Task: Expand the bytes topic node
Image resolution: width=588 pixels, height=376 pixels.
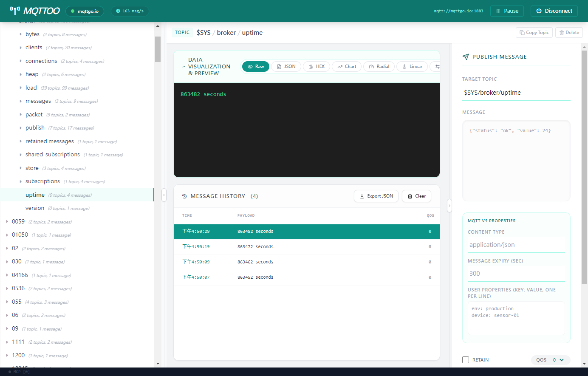Action: pos(20,34)
